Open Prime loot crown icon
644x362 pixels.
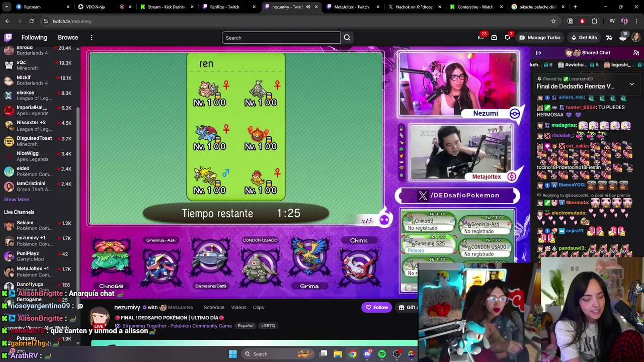(x=480, y=37)
